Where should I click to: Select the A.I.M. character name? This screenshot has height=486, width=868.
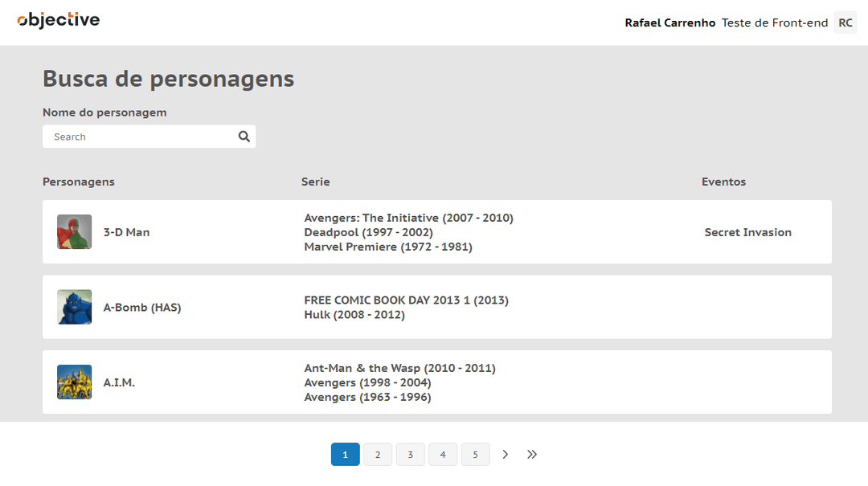[119, 382]
